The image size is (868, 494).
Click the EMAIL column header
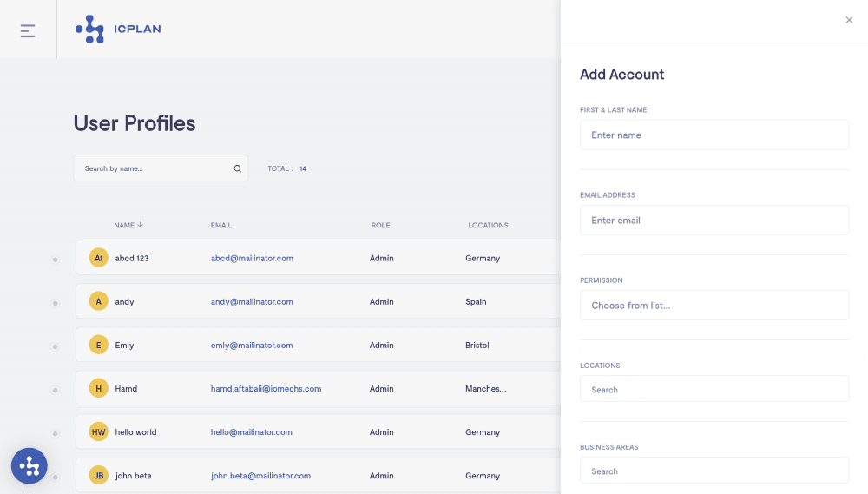click(220, 226)
